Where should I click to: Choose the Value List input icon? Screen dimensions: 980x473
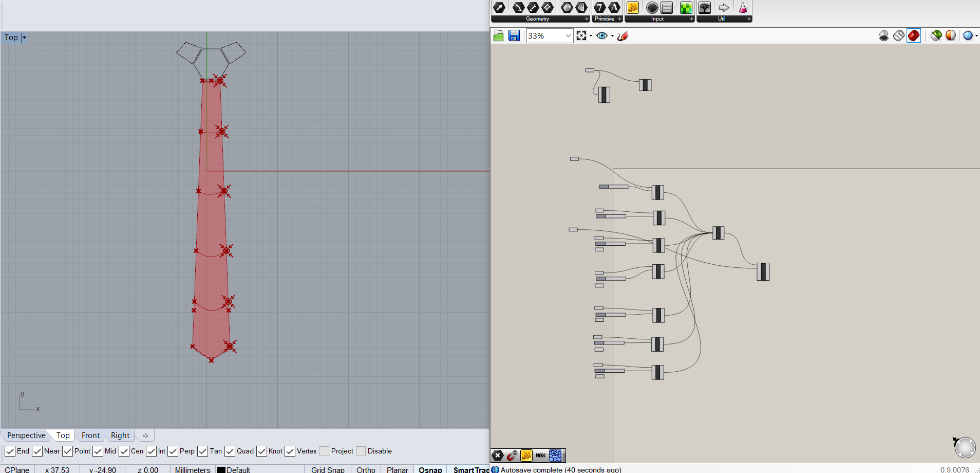[667, 8]
